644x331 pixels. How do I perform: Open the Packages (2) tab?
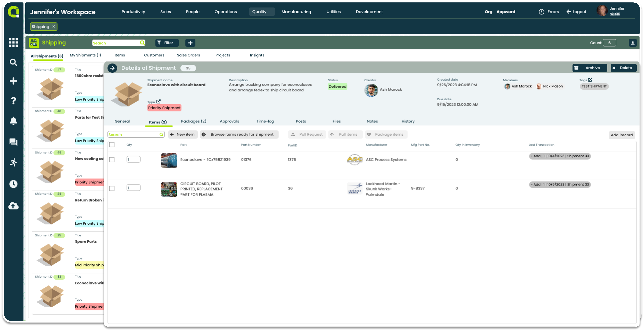click(194, 121)
